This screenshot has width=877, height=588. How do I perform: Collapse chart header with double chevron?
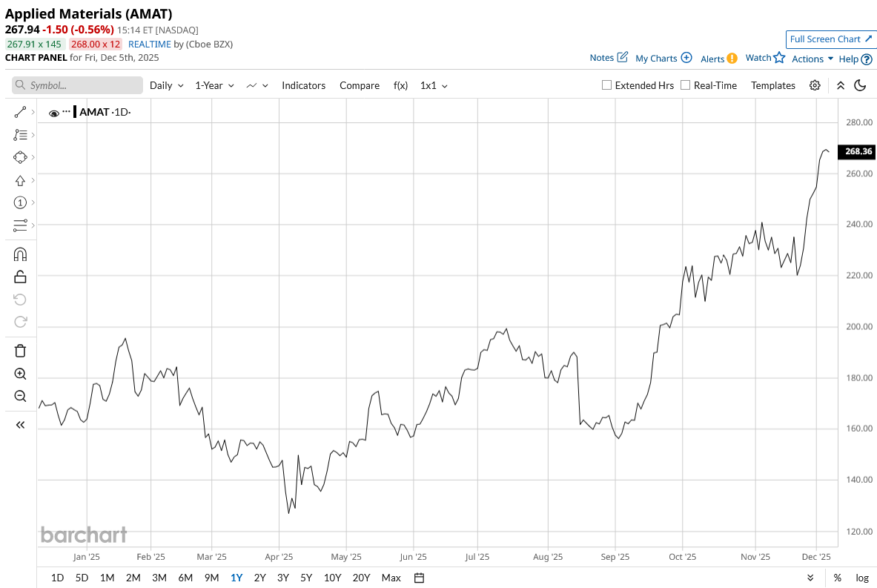[840, 85]
